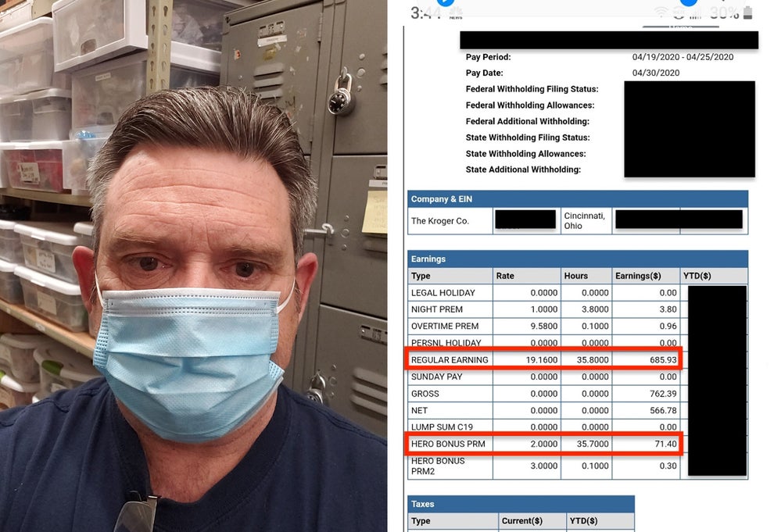Open the masked man selfie photo
Screen dimensions: 774x532
coord(193,266)
